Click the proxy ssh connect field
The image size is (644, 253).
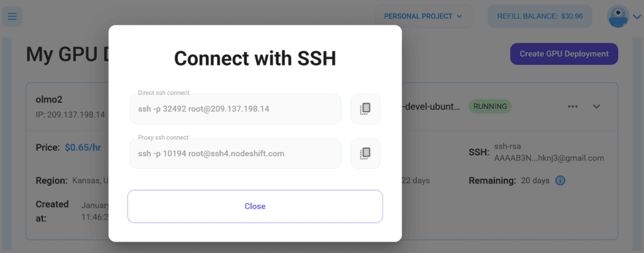(235, 154)
